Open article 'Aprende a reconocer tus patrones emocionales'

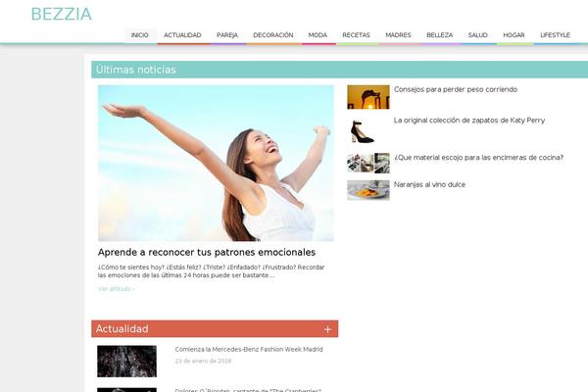pyautogui.click(x=207, y=252)
